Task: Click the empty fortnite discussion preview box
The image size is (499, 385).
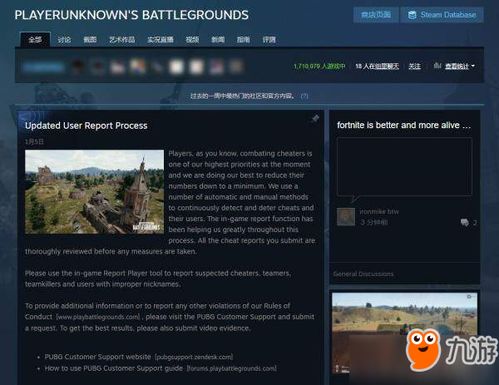Action: pos(404,166)
